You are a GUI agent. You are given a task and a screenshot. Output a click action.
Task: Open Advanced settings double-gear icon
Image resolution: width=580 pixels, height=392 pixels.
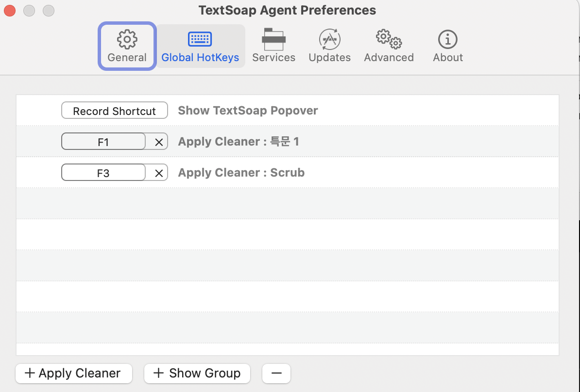pos(389,39)
